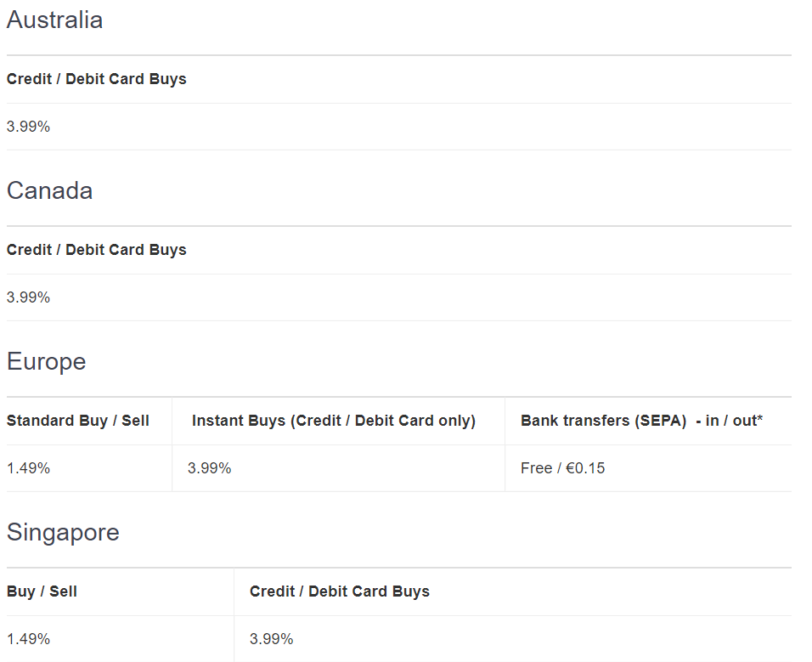Click the Instant Buys column header
Screen dimensions: 812x662
pos(333,421)
